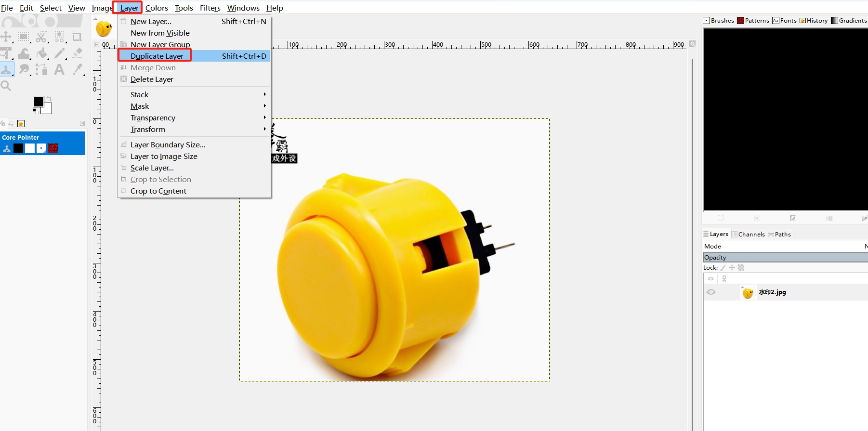Viewport: 868px width, 431px height.
Task: Select the Scissors Select tool
Action: (41, 37)
